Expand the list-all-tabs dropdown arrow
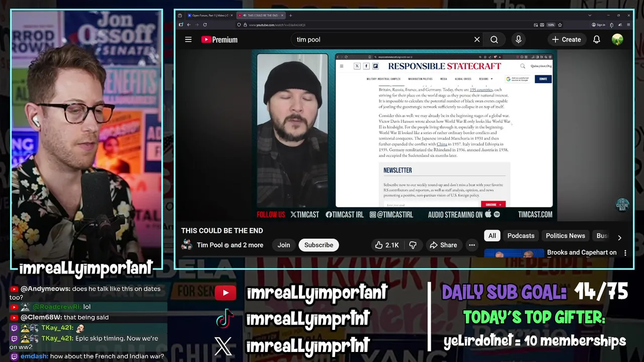This screenshot has width=644, height=362. tap(590, 16)
